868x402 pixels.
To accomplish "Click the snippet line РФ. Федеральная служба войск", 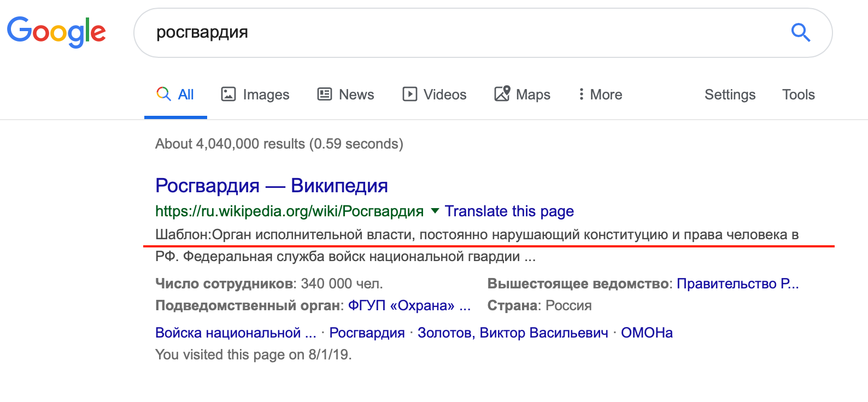I will pos(345,256).
